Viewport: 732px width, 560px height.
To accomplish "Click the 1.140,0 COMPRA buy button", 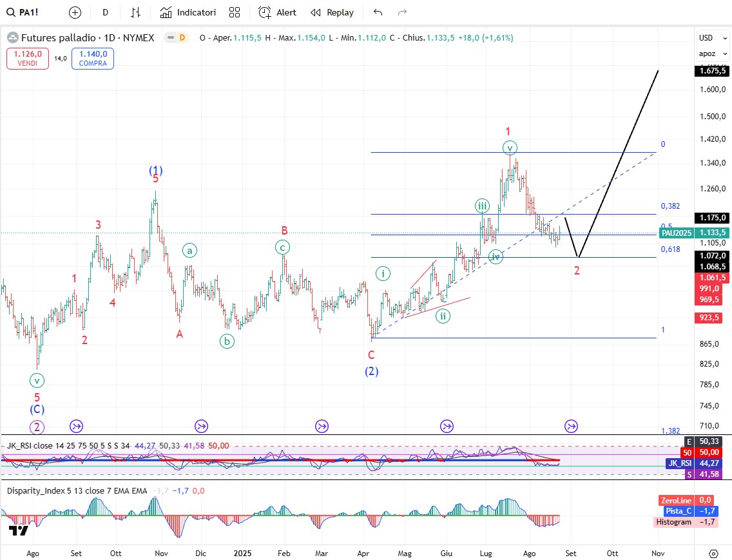I will click(92, 59).
